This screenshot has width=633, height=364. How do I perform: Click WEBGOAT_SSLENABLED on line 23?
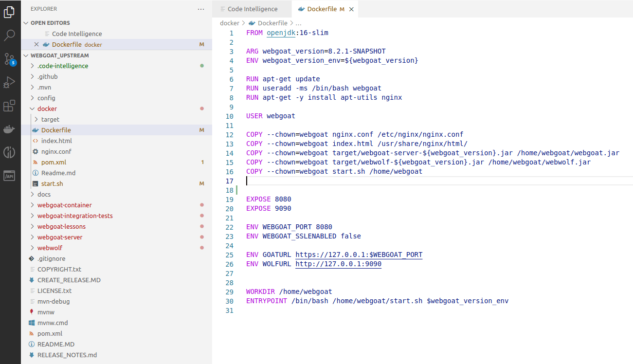point(299,236)
